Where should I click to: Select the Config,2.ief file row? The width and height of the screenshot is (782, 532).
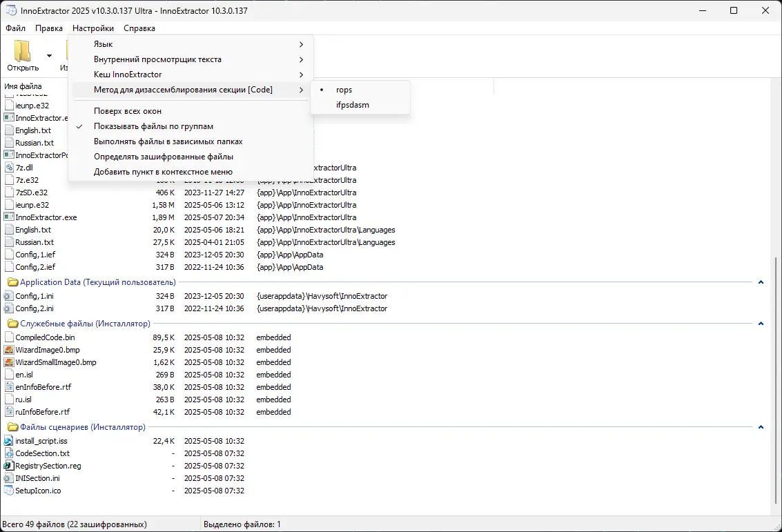199,267
